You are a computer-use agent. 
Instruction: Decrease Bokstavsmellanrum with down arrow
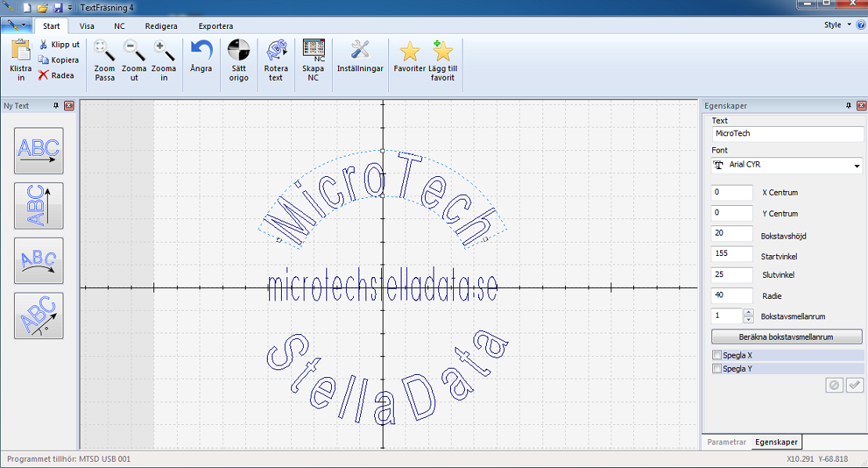748,320
